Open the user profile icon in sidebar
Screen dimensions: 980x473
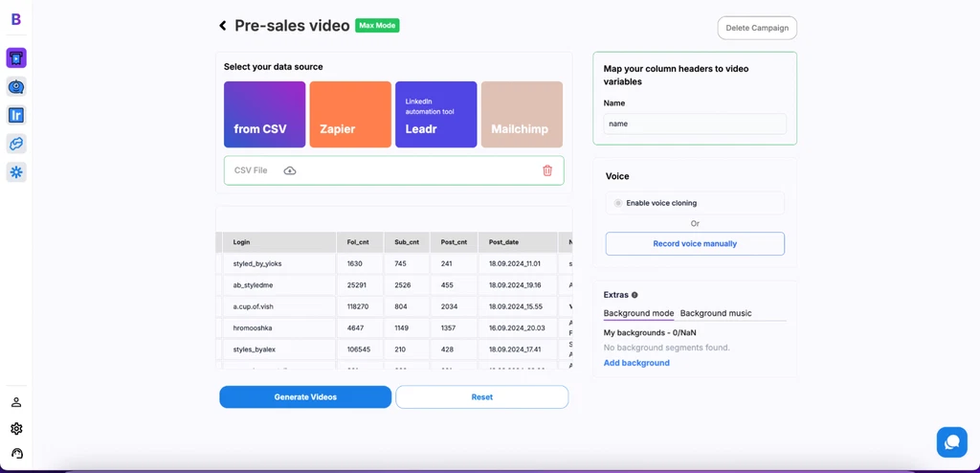tap(16, 402)
